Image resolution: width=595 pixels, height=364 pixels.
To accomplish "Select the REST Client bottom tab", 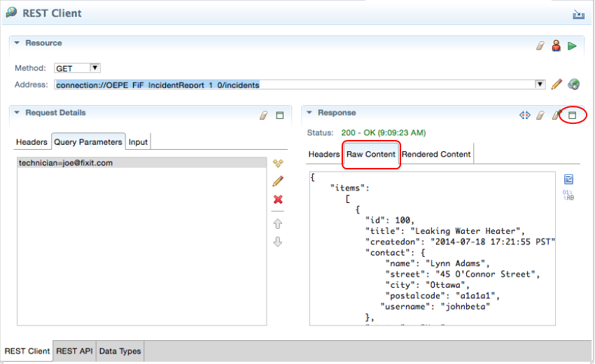I will [27, 351].
